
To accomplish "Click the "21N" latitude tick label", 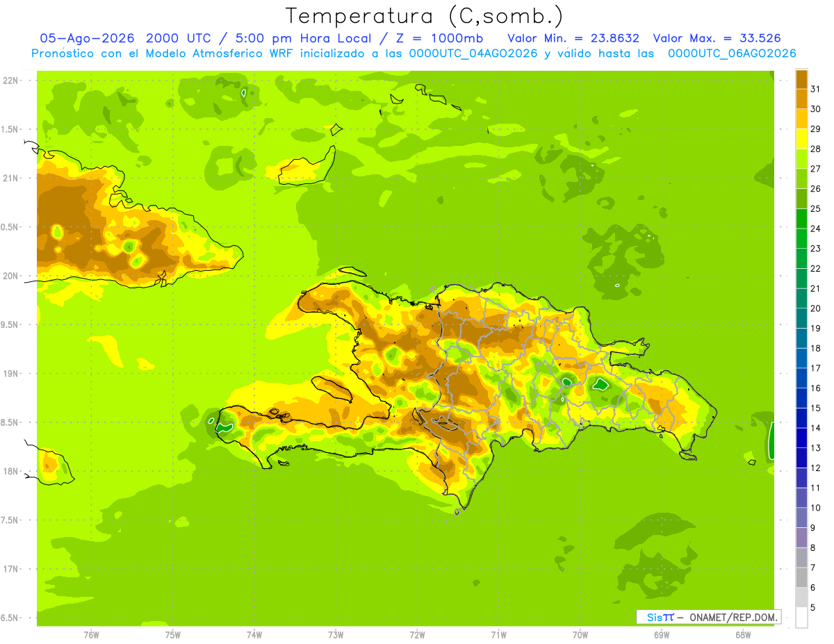I will (12, 178).
